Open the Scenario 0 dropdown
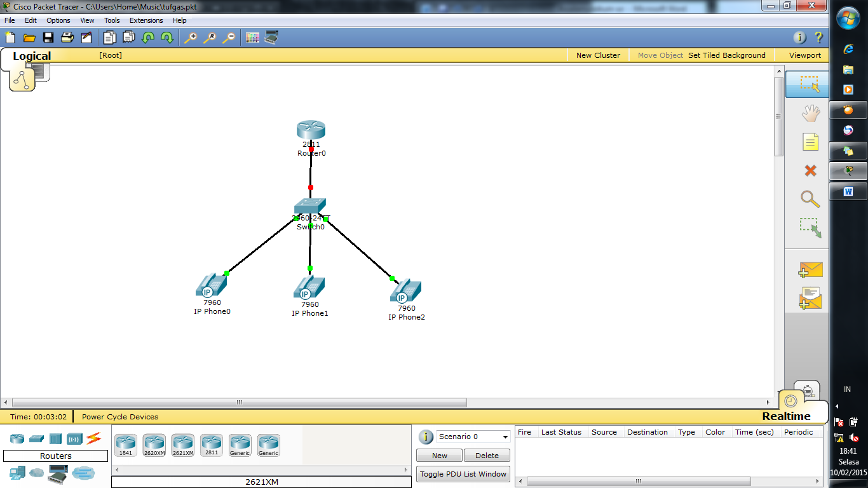The width and height of the screenshot is (868, 488). click(x=473, y=437)
